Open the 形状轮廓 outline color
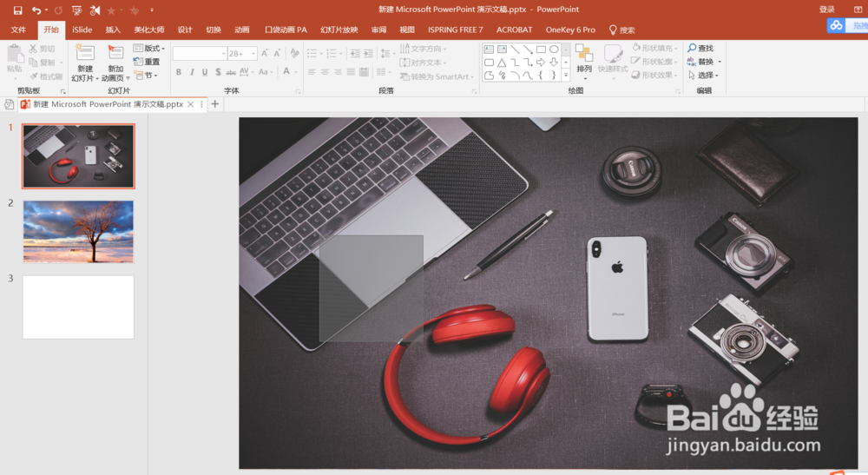Screen dimensions: 868x475 [654, 62]
